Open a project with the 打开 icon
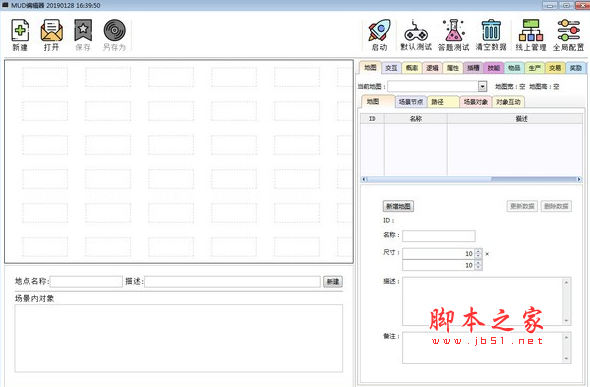 click(x=52, y=35)
